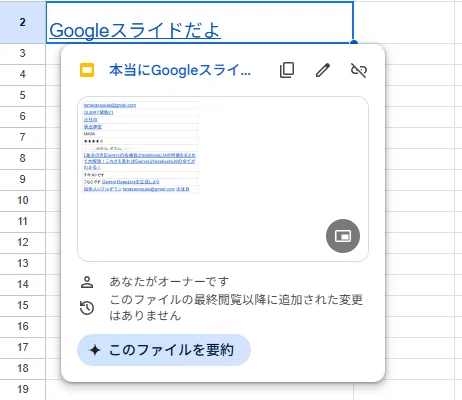This screenshot has width=462, height=400.
Task: Click the owner person icon
Action: (x=87, y=282)
